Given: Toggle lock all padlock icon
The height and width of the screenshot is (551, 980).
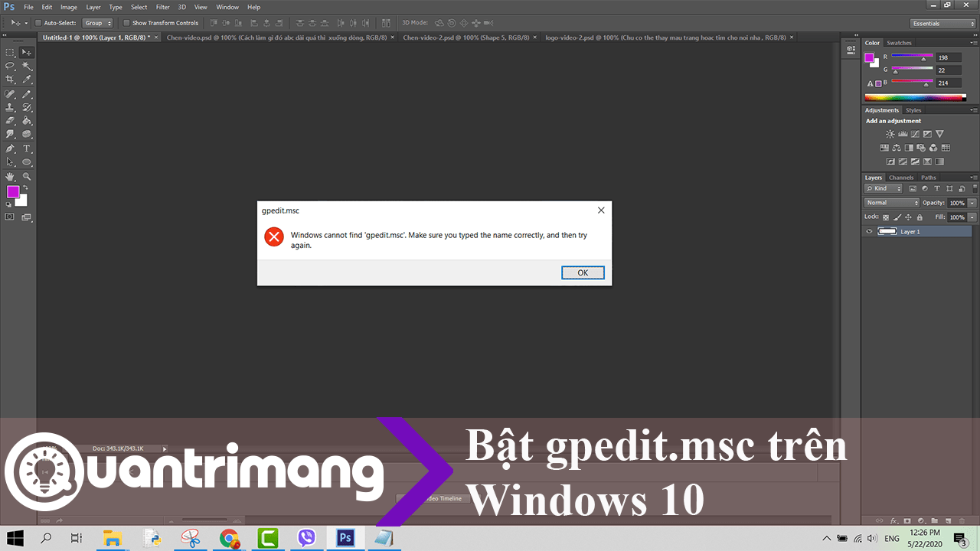Looking at the screenshot, I should pos(920,217).
